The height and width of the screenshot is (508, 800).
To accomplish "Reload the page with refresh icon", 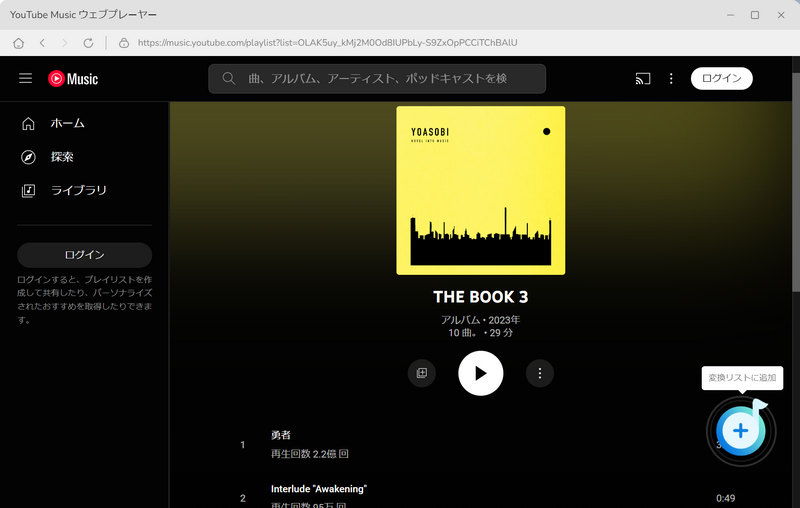I will pos(88,43).
